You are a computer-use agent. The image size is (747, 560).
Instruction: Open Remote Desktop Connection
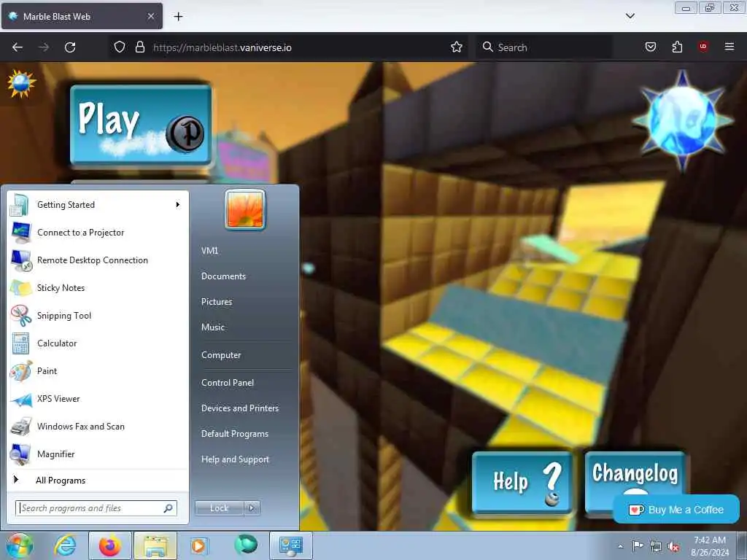tap(98, 260)
